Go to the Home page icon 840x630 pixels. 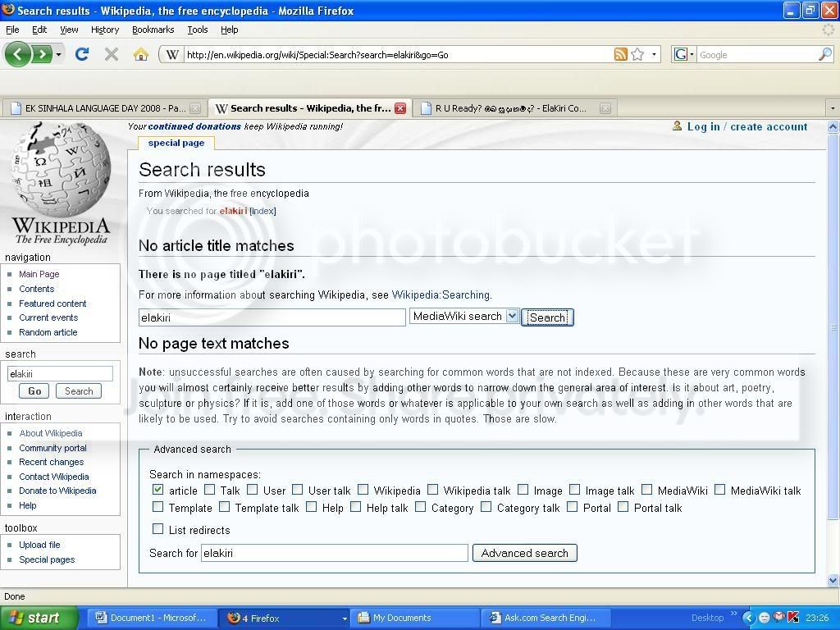point(140,54)
